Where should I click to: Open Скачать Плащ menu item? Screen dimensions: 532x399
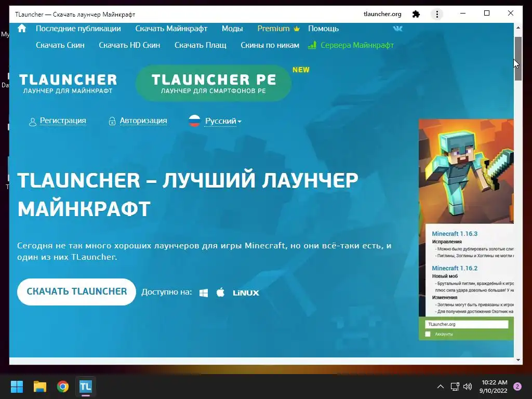click(200, 45)
